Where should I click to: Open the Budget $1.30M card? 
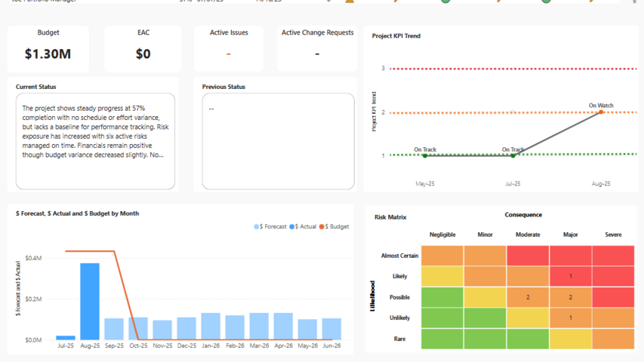(x=48, y=49)
